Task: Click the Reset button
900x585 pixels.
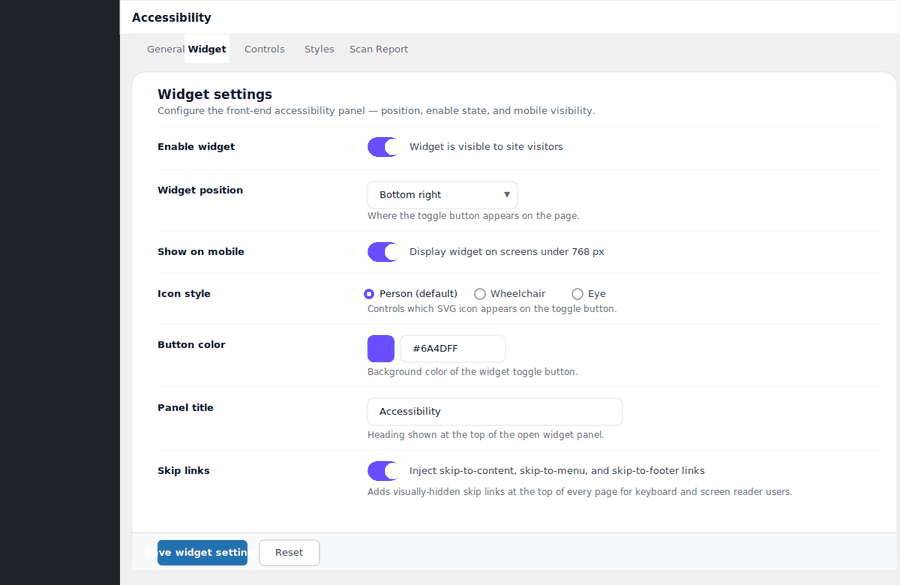Action: pyautogui.click(x=289, y=552)
